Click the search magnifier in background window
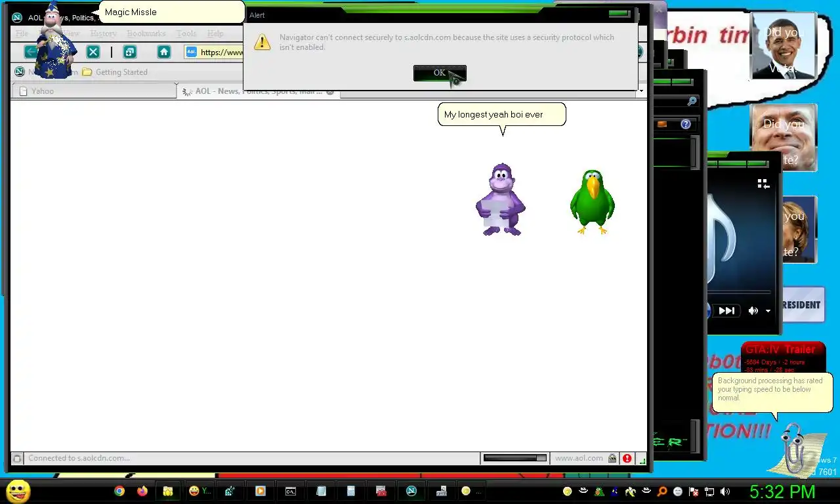 pyautogui.click(x=692, y=101)
